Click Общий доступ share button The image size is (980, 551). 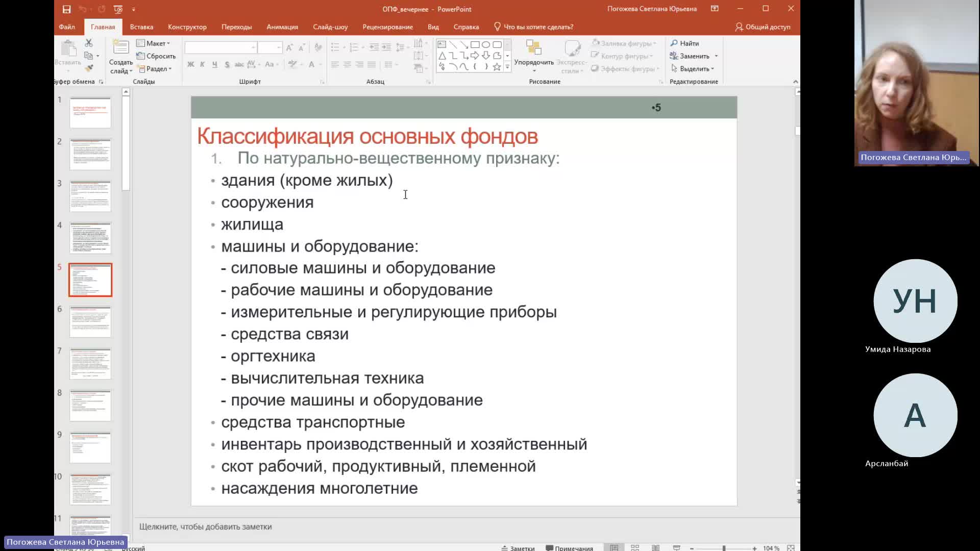click(763, 27)
